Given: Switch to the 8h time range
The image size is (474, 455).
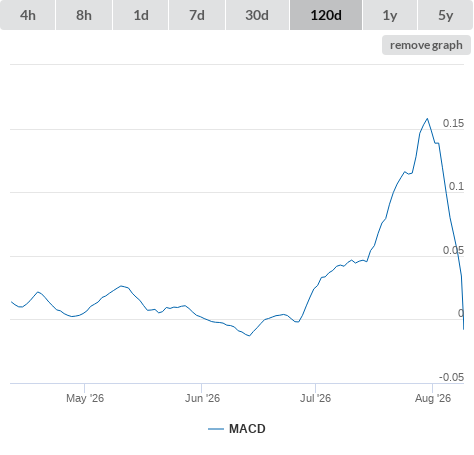Looking at the screenshot, I should tap(84, 15).
